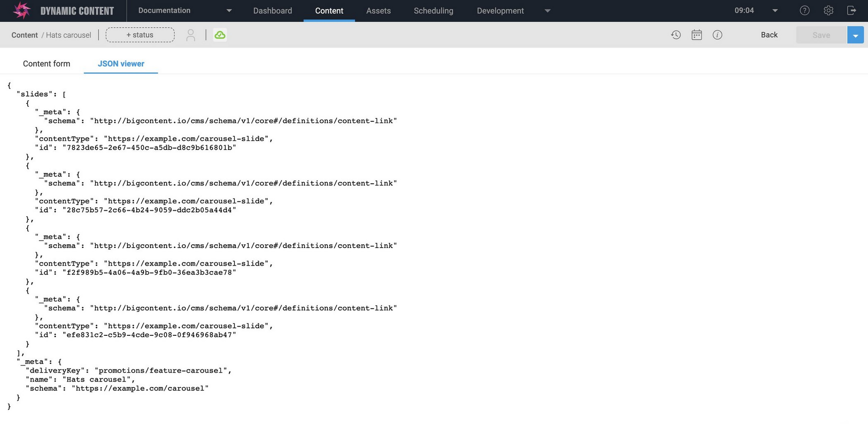
Task: Select the JSON viewer tab
Action: click(121, 64)
